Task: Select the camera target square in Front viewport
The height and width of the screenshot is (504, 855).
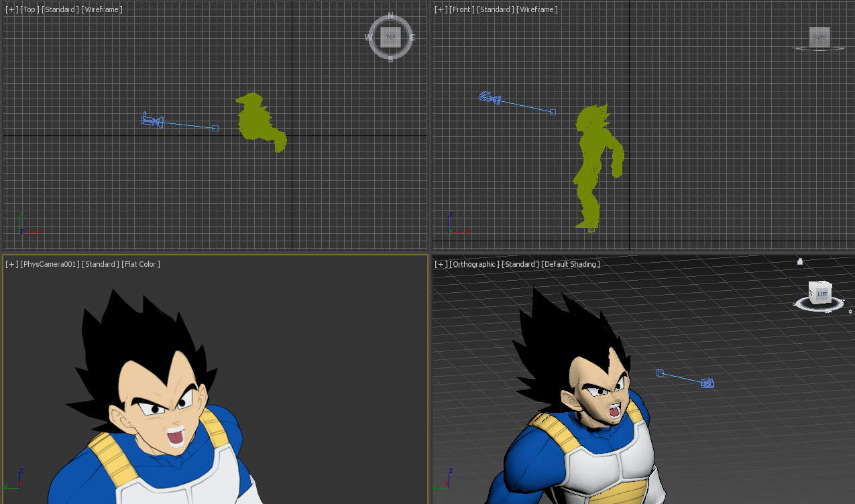Action: point(553,112)
